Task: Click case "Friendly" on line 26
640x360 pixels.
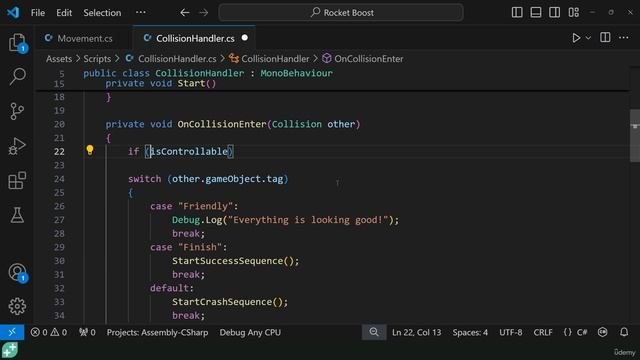Action: tap(194, 206)
